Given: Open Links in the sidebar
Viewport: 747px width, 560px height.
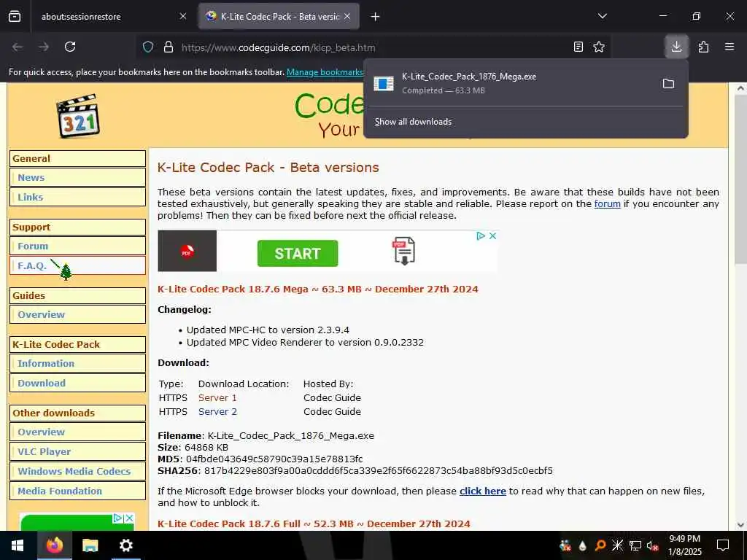Looking at the screenshot, I should point(77,197).
